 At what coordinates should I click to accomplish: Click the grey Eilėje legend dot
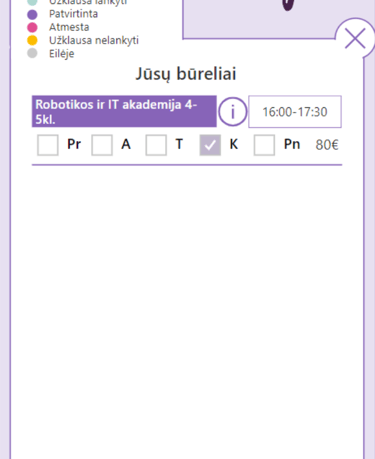click(32, 53)
